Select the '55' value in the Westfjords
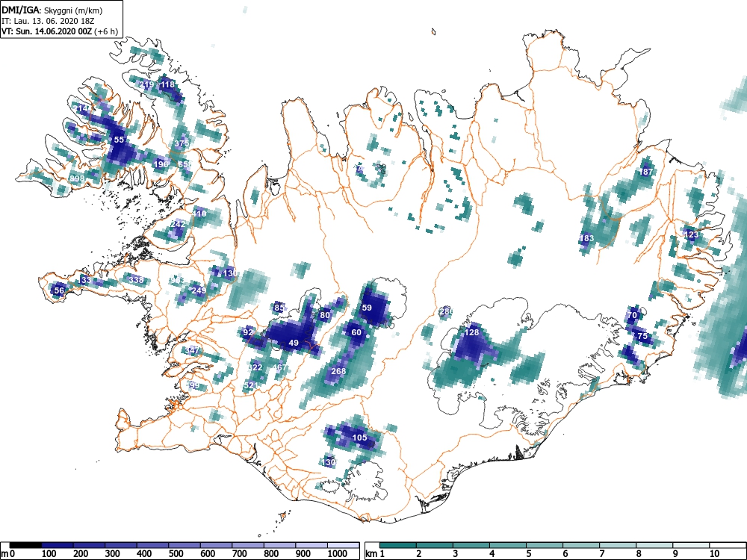 point(119,140)
